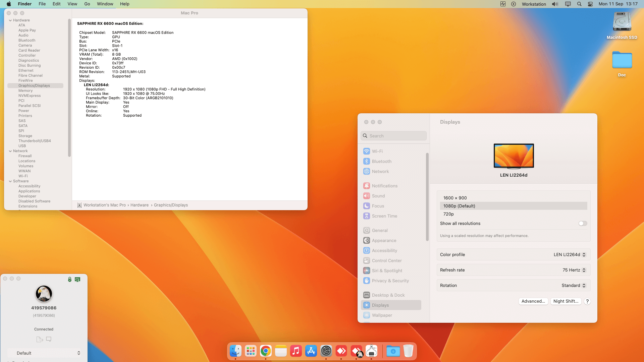Open the Window menu in the menu bar
The height and width of the screenshot is (362, 644).
coord(105,4)
